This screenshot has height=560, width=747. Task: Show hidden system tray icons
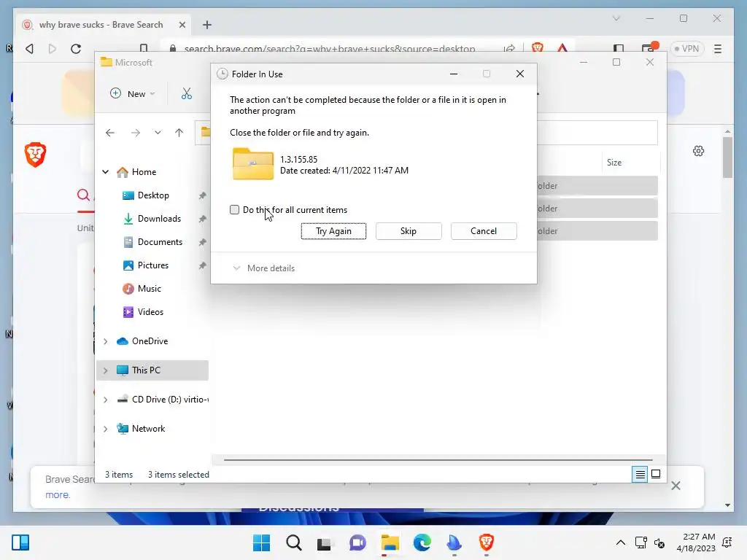tap(621, 542)
